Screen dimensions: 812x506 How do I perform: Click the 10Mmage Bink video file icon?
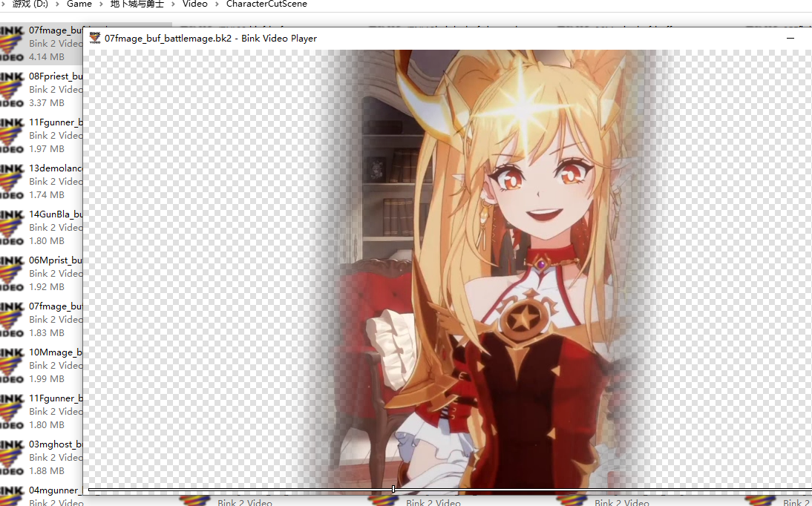(x=12, y=365)
